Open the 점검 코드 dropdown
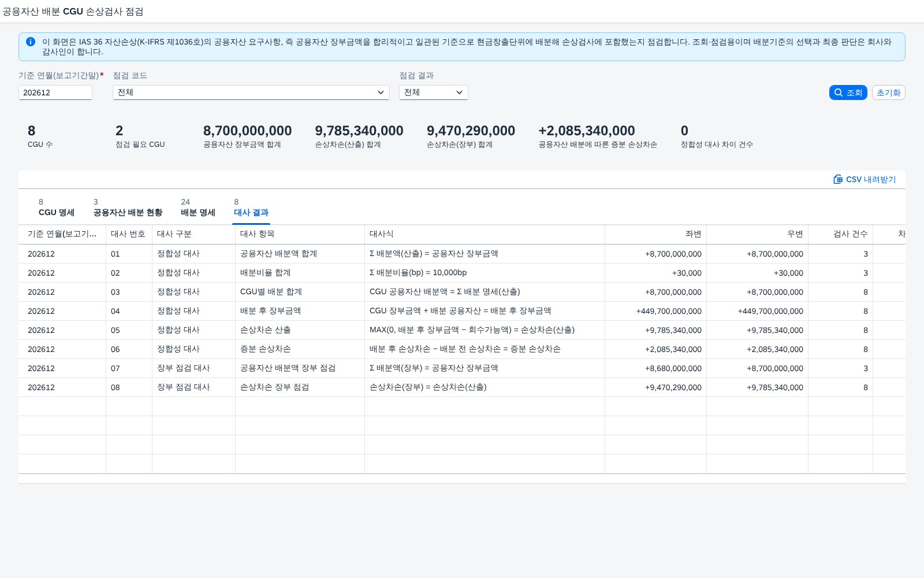This screenshot has width=924, height=578. [x=251, y=92]
